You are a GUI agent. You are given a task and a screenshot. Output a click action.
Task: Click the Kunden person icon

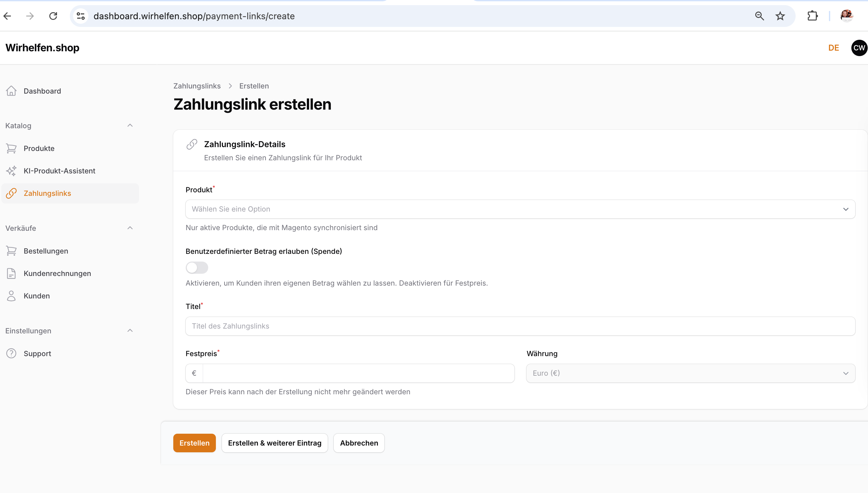pos(11,296)
